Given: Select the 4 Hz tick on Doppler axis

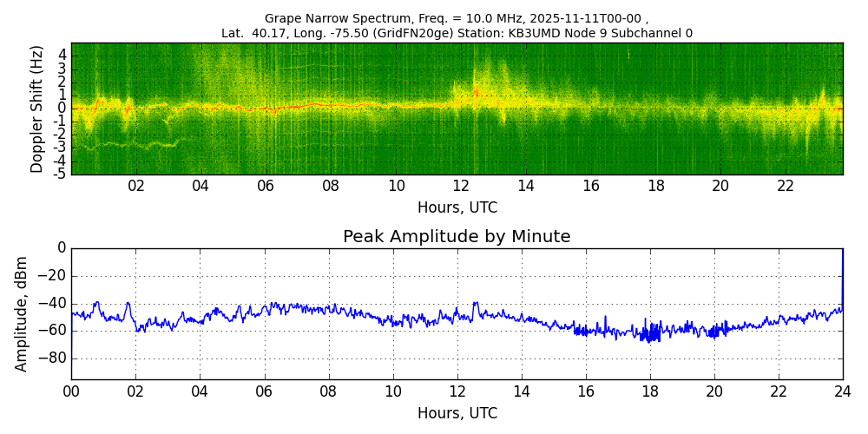Looking at the screenshot, I should pos(62,55).
